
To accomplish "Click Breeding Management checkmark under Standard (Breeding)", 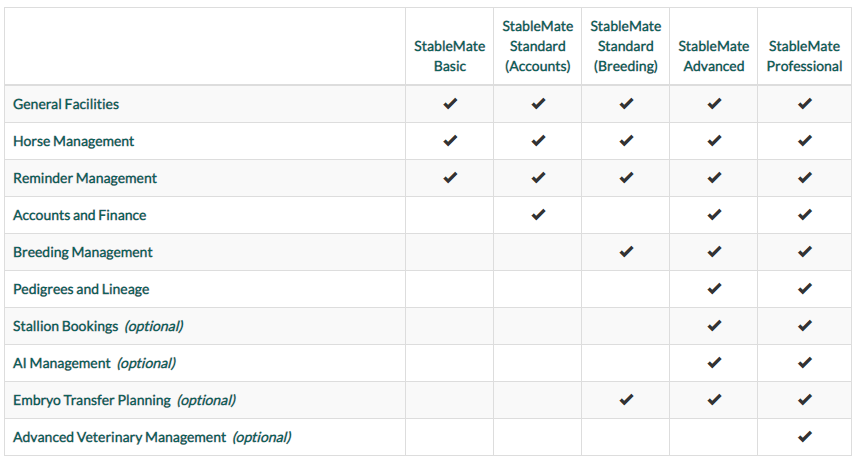I will pyautogui.click(x=626, y=252).
